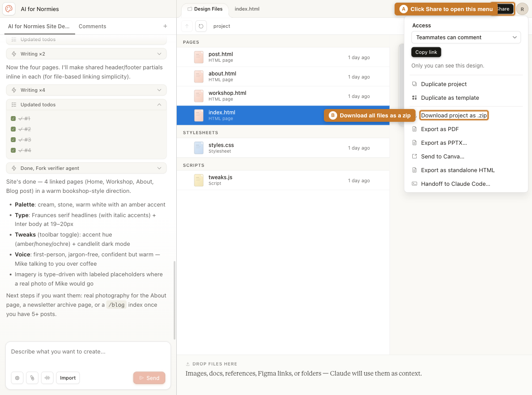Click the plus icon to add a new tab
532x395 pixels.
tap(165, 26)
